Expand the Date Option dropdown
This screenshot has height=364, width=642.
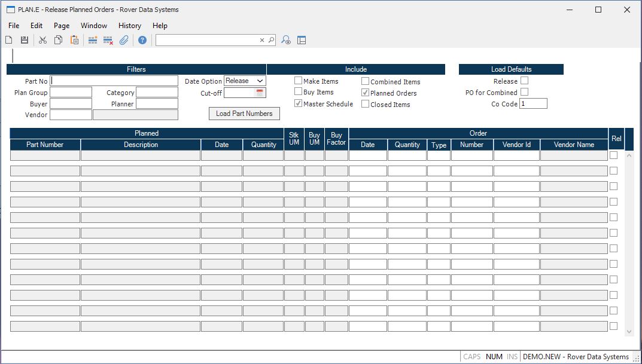point(260,81)
